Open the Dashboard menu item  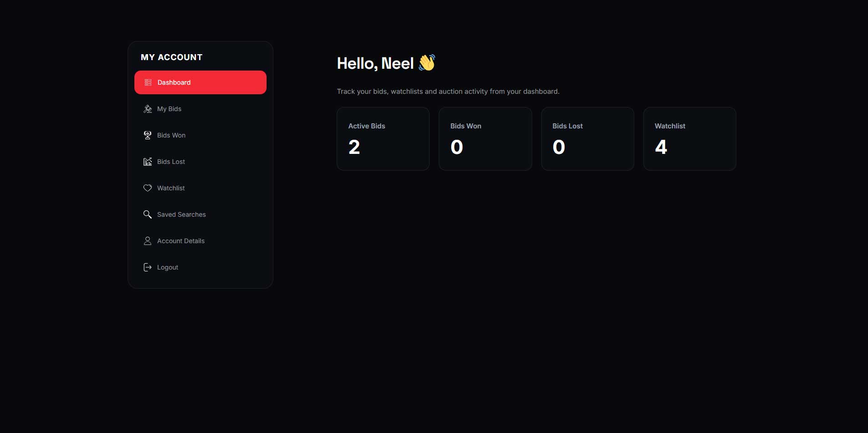click(x=200, y=82)
